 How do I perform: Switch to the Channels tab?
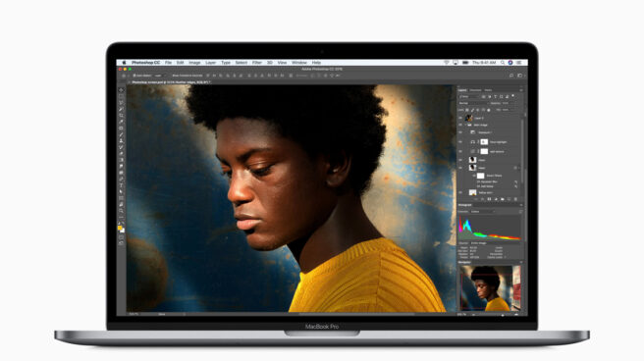point(475,90)
